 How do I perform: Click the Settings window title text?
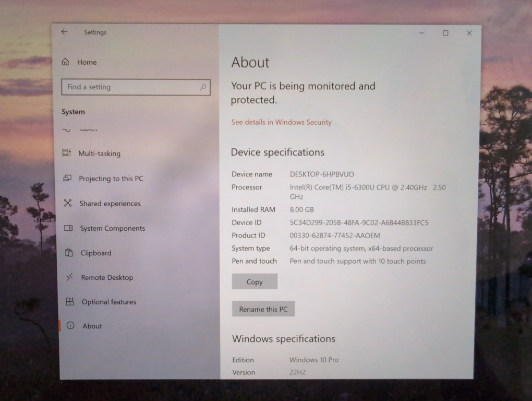[x=95, y=32]
